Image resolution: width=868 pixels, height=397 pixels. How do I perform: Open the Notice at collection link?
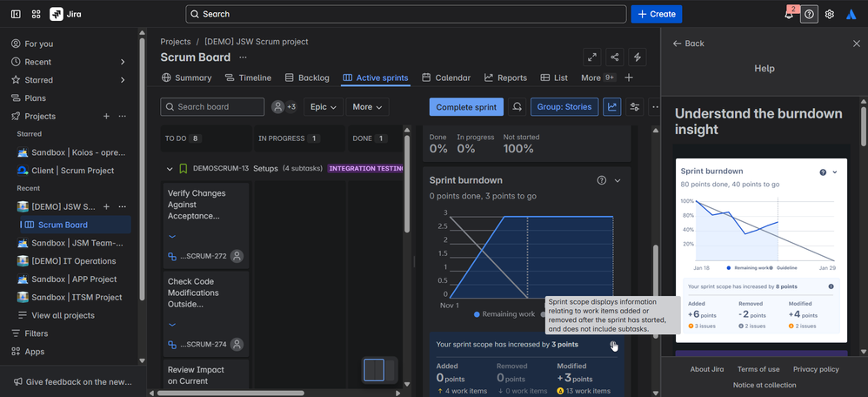[x=765, y=385]
